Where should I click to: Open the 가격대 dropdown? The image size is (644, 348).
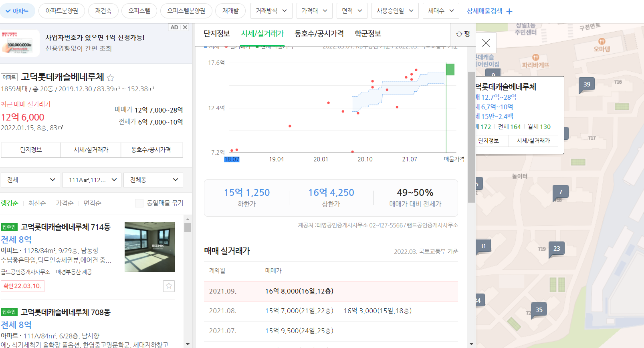[x=315, y=11]
